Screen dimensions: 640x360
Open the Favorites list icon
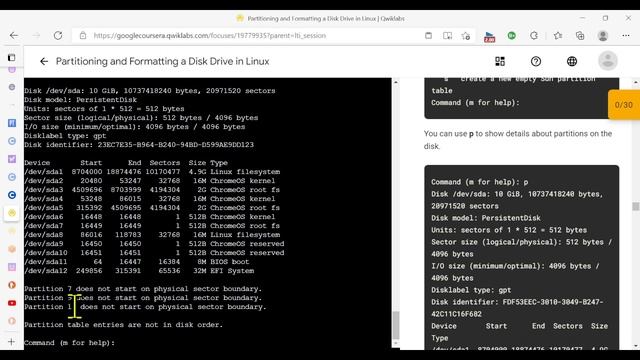coord(558,36)
